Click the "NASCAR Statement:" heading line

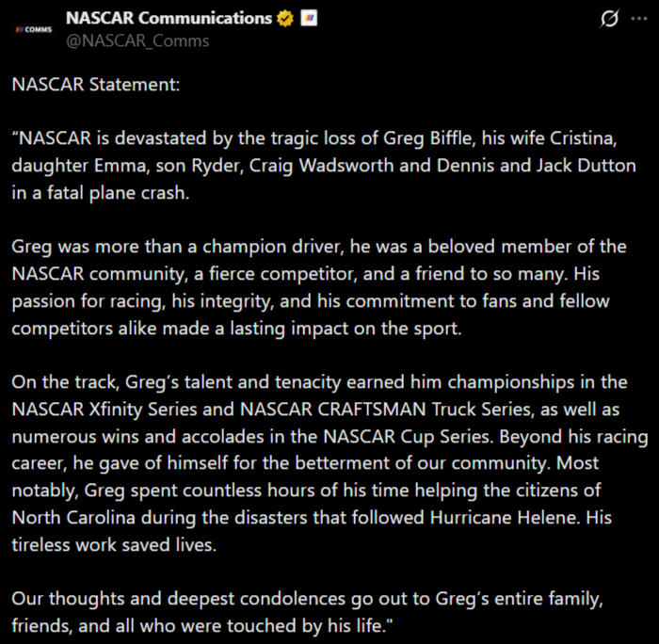94,86
